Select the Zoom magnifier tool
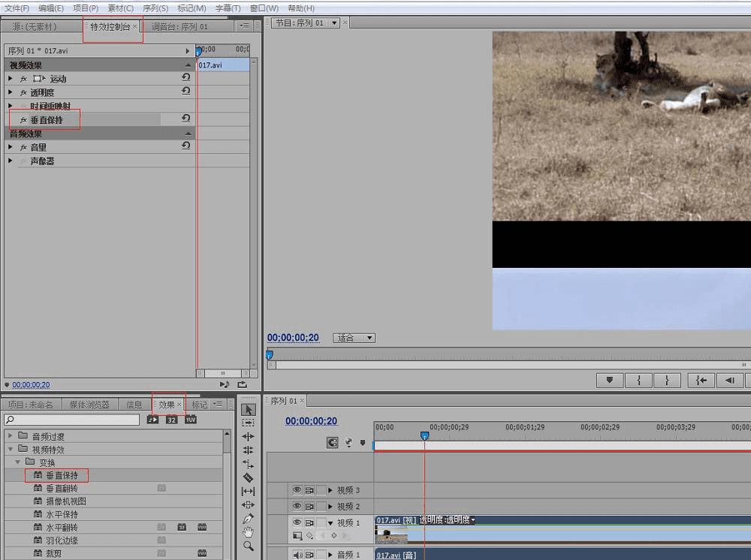Image resolution: width=751 pixels, height=560 pixels. tap(249, 546)
